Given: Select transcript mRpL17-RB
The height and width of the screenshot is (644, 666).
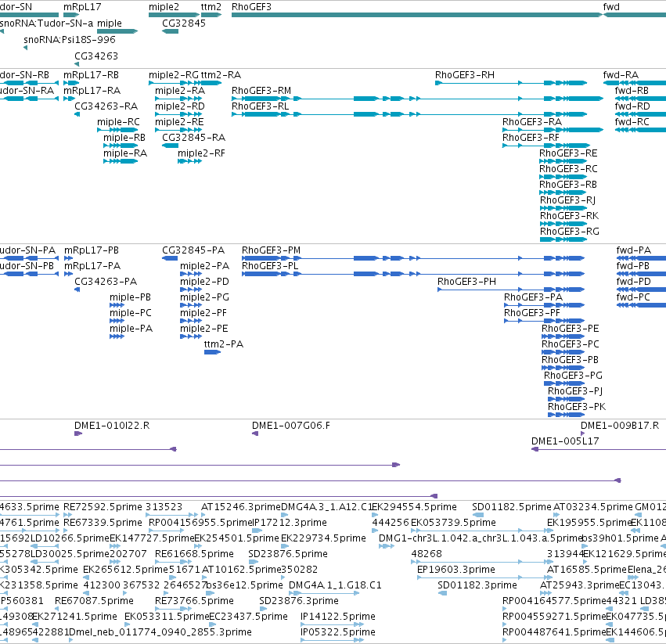Looking at the screenshot, I should tap(71, 83).
